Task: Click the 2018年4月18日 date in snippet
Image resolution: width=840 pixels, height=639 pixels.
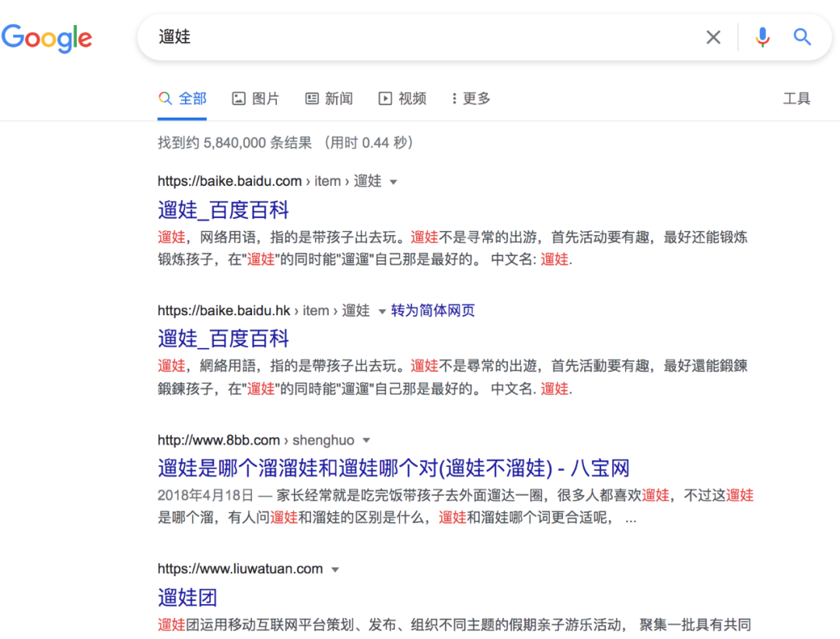Action: pos(205,495)
